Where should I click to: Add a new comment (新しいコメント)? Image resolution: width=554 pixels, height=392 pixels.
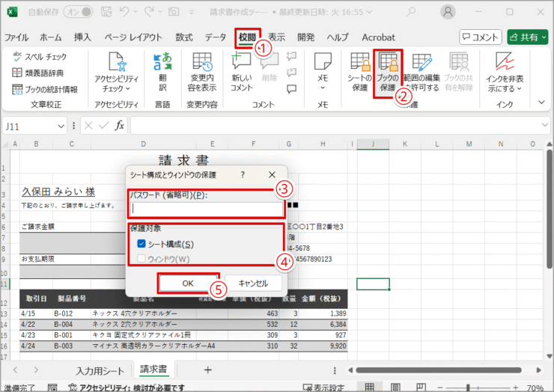click(242, 73)
